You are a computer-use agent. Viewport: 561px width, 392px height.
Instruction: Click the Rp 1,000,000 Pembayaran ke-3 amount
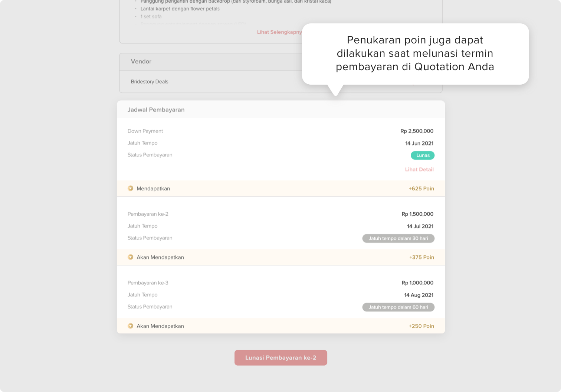(x=417, y=283)
